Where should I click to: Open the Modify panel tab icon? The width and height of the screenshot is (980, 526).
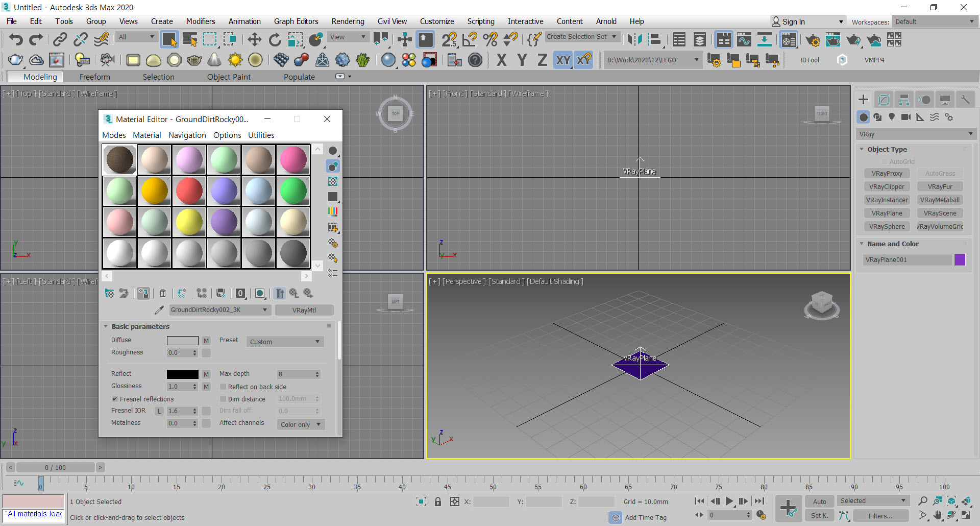point(884,100)
